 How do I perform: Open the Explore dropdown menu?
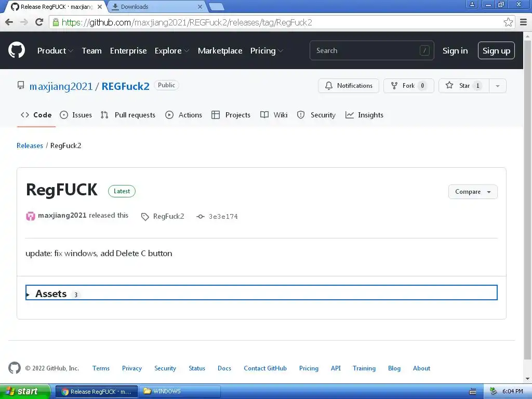(171, 50)
